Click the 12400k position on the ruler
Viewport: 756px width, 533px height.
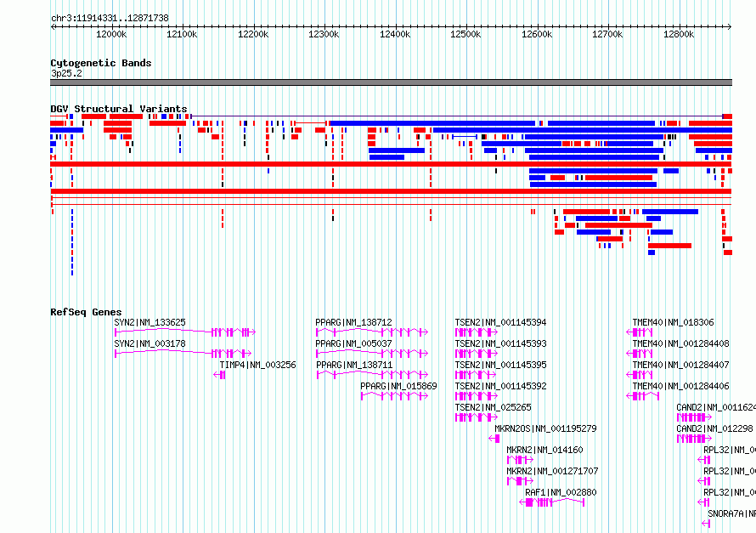395,34
